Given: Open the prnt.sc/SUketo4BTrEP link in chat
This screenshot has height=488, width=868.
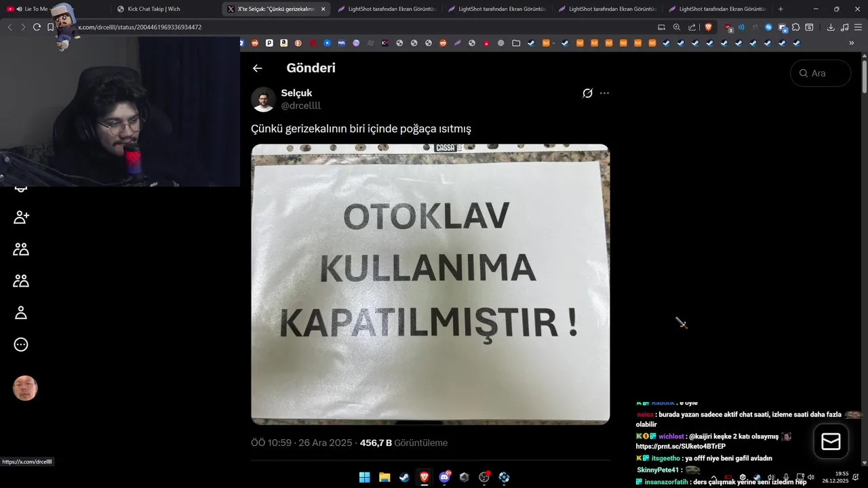Looking at the screenshot, I should click(x=680, y=447).
